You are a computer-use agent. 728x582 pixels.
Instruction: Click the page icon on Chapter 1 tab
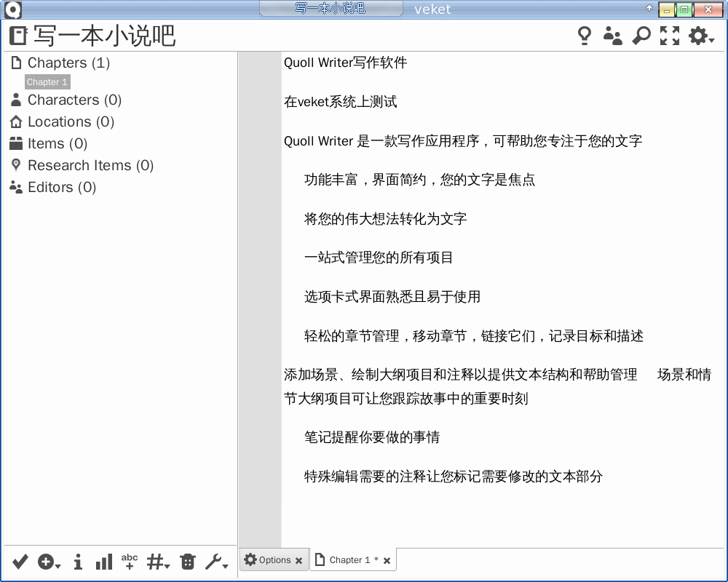[320, 559]
